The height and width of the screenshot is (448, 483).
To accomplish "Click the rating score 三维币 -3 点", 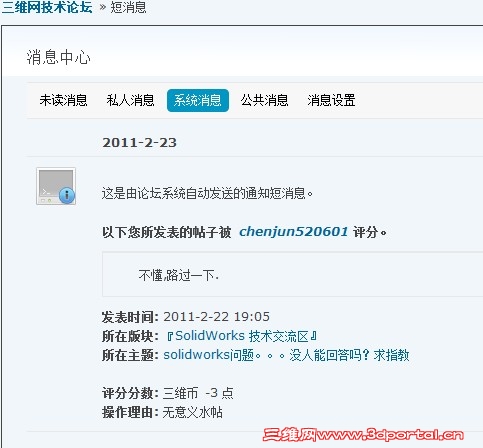I will coord(198,393).
